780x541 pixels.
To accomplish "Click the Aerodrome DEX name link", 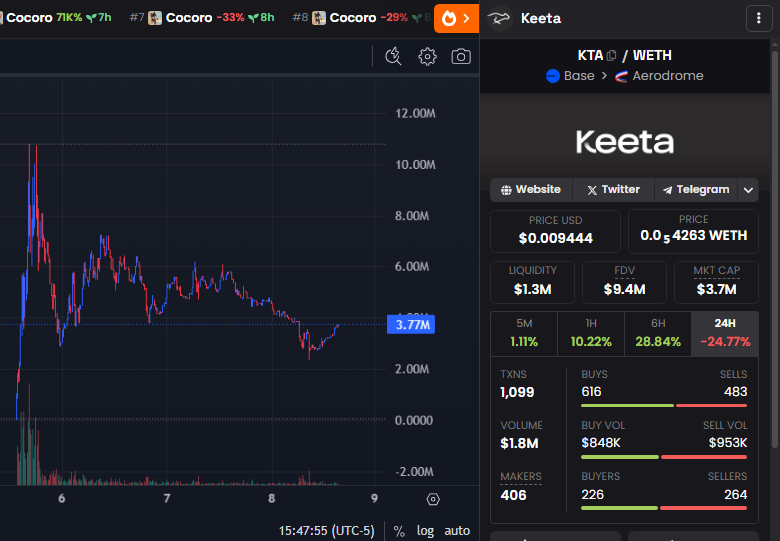I will click(668, 76).
